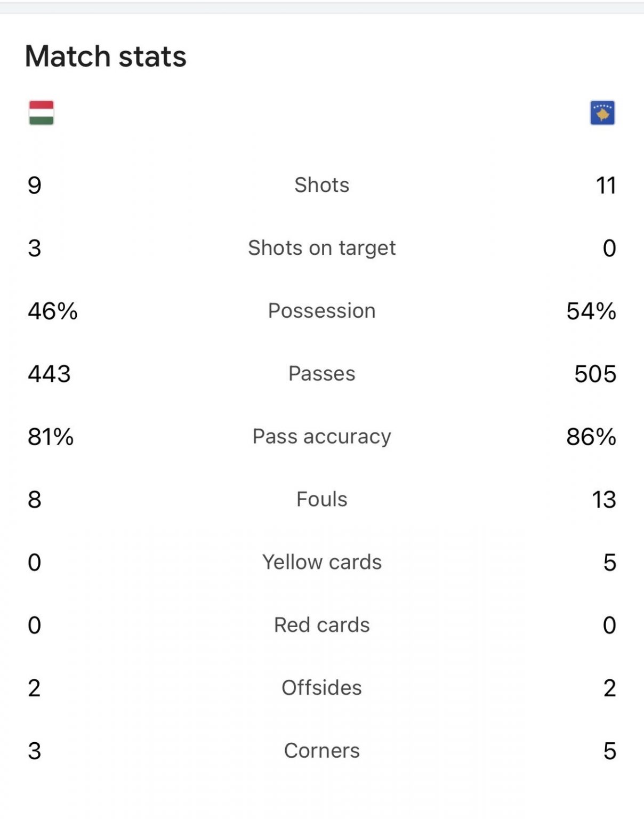Click the Red cards label
Viewport: 644px width, 819px height.
point(322,625)
